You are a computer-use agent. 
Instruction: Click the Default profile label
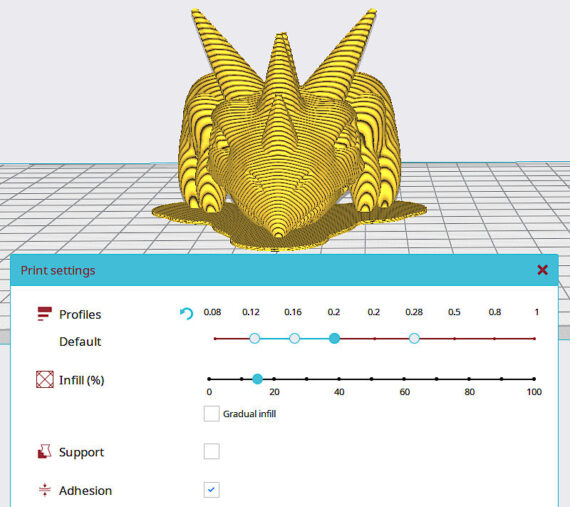coord(80,342)
